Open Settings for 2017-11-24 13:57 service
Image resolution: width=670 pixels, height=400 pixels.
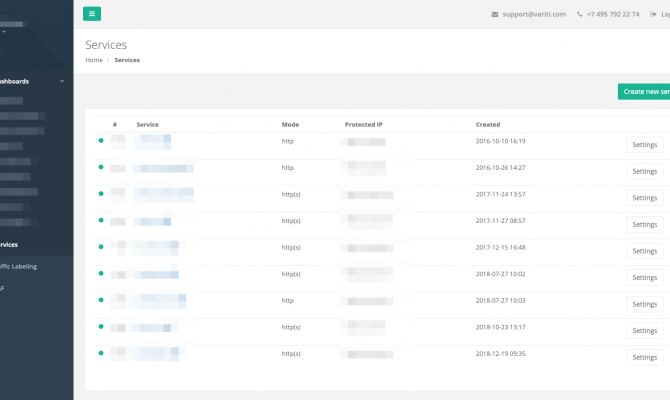click(644, 197)
